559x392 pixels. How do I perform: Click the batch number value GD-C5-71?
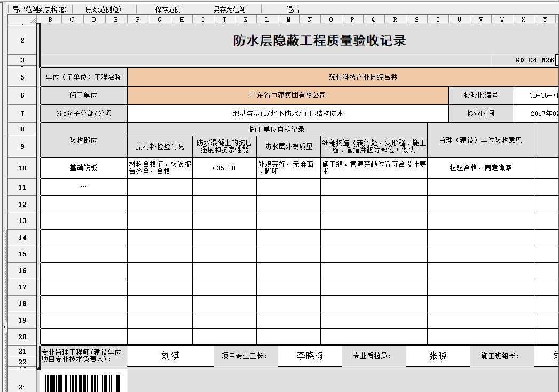click(x=536, y=95)
